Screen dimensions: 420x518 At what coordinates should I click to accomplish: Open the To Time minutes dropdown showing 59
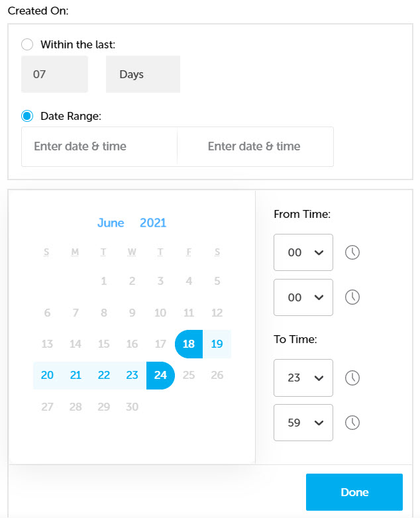click(303, 423)
